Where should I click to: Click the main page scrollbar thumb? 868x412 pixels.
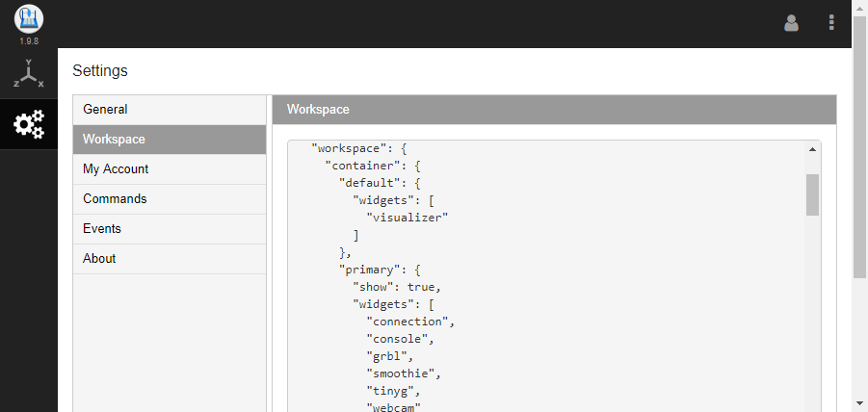click(859, 144)
